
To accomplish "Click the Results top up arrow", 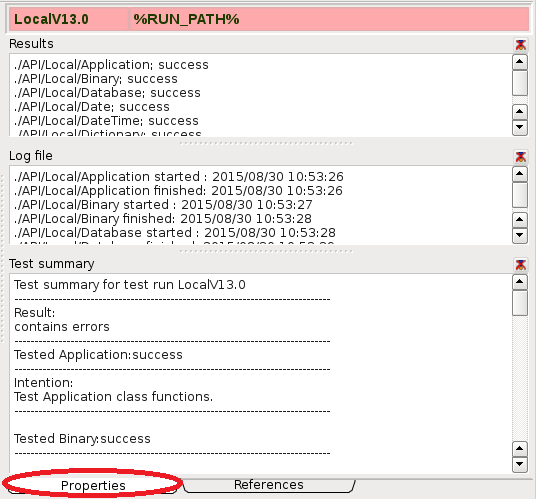I will click(520, 62).
